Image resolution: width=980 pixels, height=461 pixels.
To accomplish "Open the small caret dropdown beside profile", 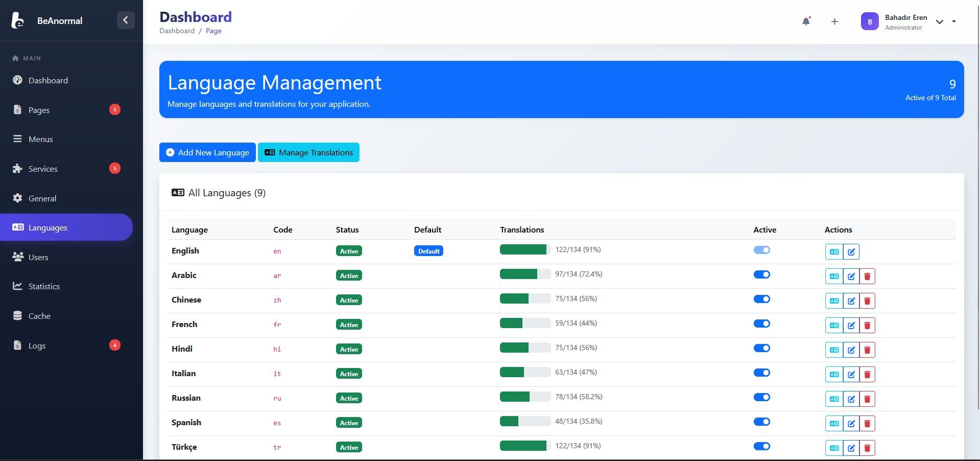I will click(x=953, y=21).
